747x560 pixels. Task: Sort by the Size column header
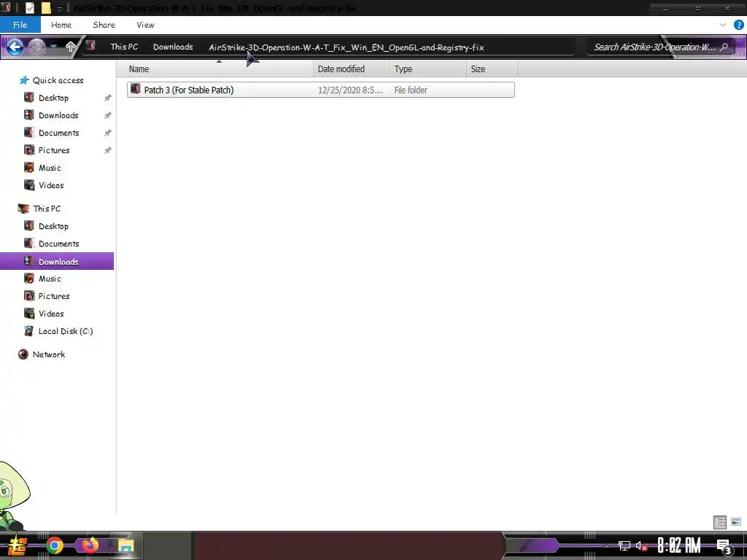coord(492,69)
